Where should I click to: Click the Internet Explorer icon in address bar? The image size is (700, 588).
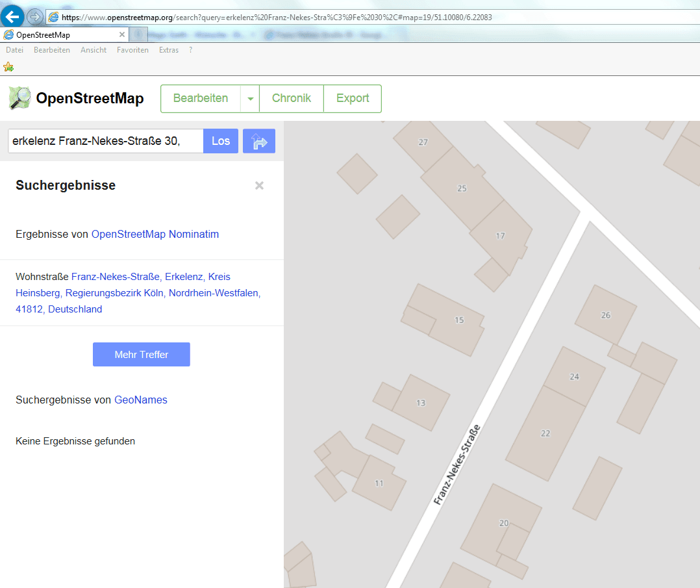pyautogui.click(x=53, y=17)
